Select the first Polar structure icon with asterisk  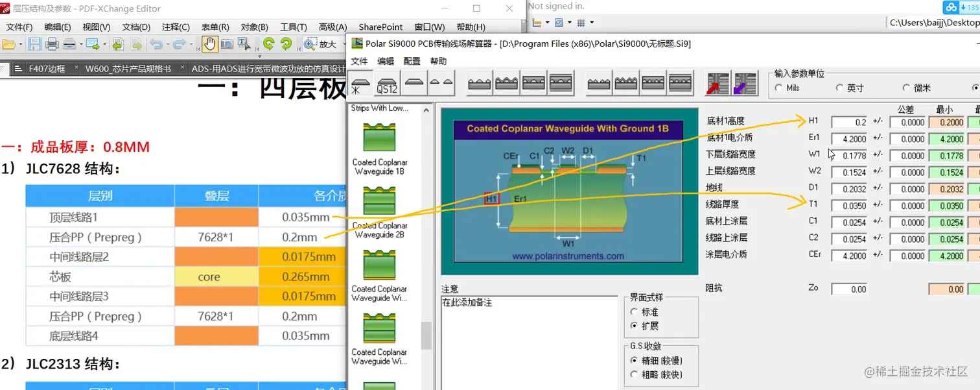tap(361, 83)
